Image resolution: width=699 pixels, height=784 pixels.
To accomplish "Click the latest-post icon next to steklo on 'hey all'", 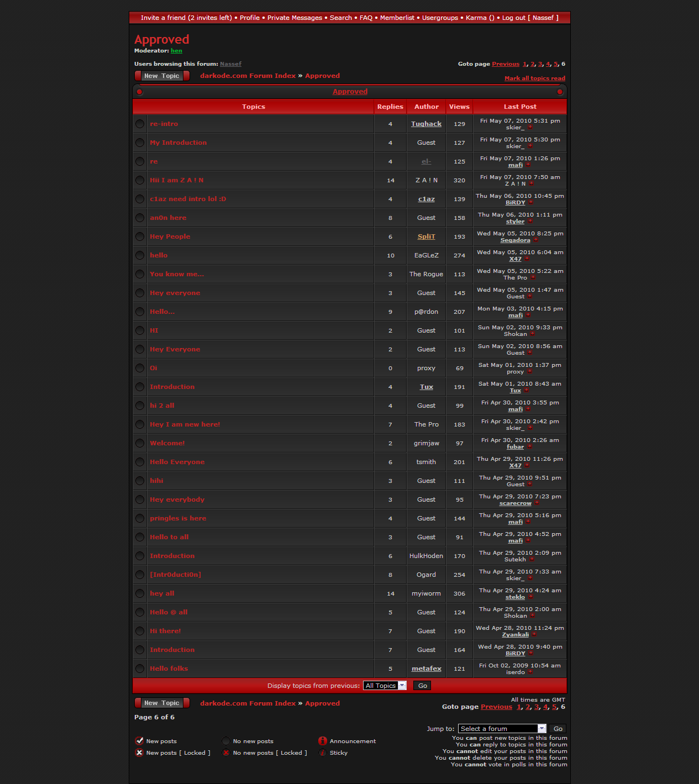I will pos(530,597).
